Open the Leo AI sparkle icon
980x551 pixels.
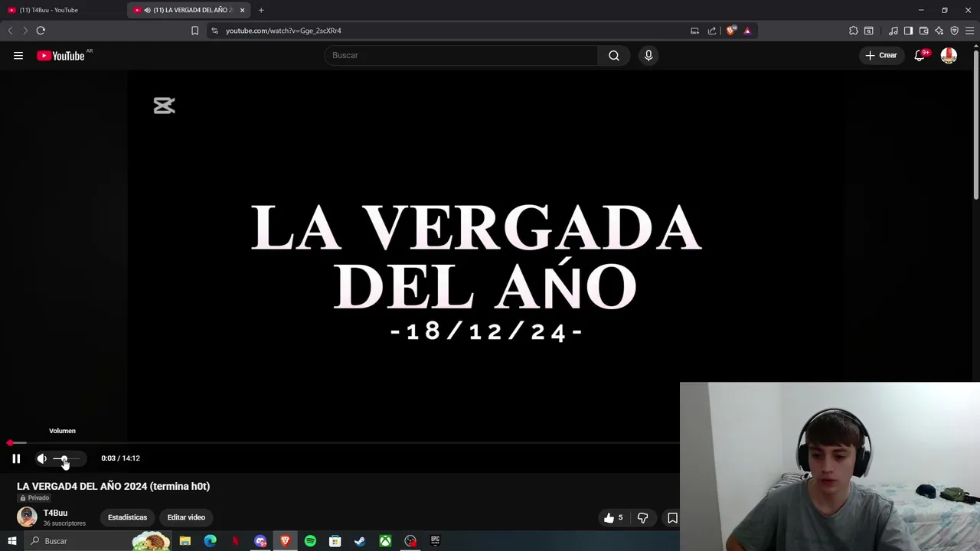[x=939, y=31]
